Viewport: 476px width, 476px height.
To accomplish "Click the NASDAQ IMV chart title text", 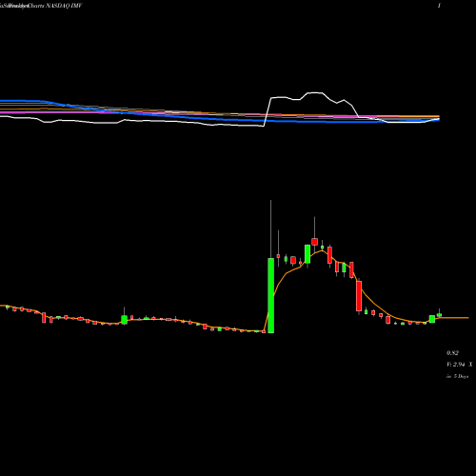I will pos(65,6).
